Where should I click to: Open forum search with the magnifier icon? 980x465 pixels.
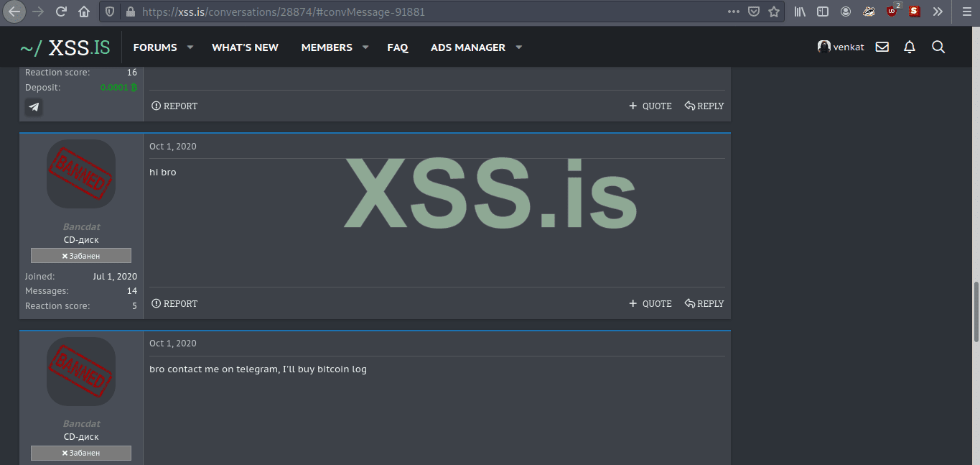(938, 47)
